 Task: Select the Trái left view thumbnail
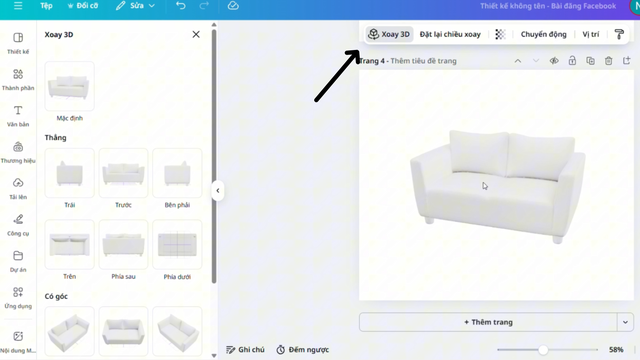point(69,173)
